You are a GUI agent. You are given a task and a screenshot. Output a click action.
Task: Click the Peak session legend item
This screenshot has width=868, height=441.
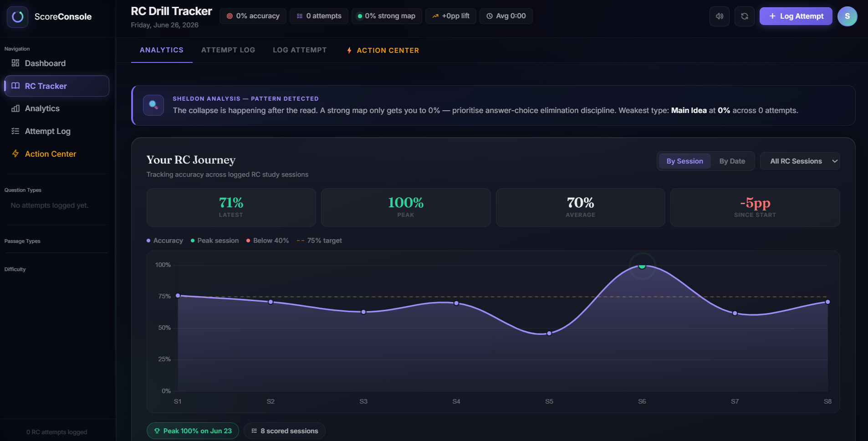click(x=214, y=241)
